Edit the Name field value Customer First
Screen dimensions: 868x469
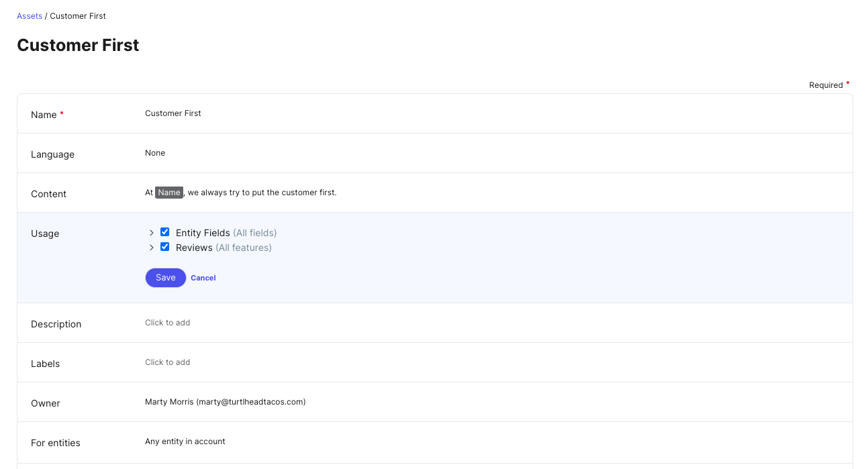173,113
